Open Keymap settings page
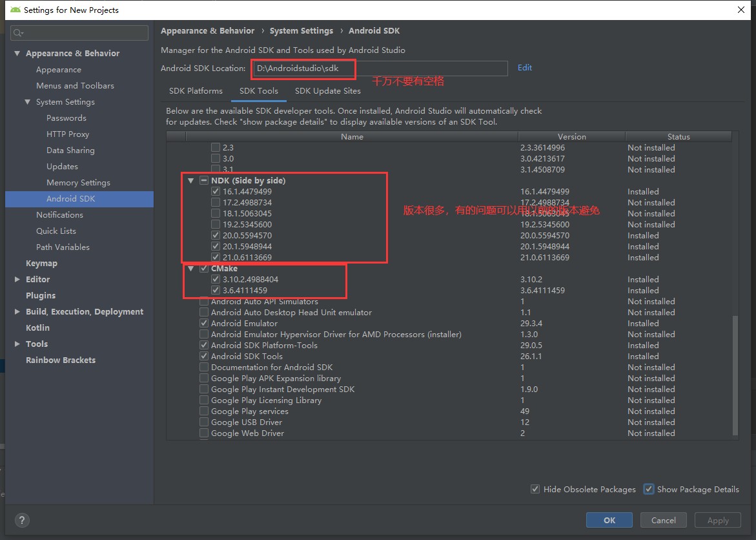The height and width of the screenshot is (540, 756). (41, 263)
